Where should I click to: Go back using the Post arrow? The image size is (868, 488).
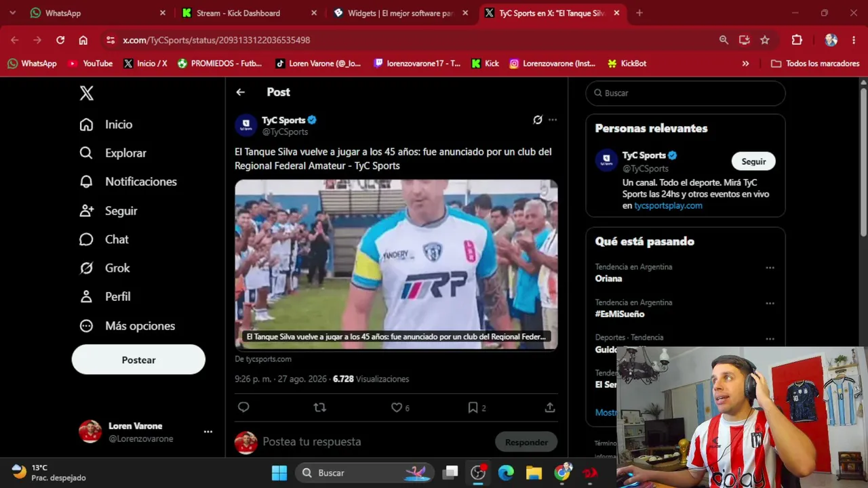241,92
